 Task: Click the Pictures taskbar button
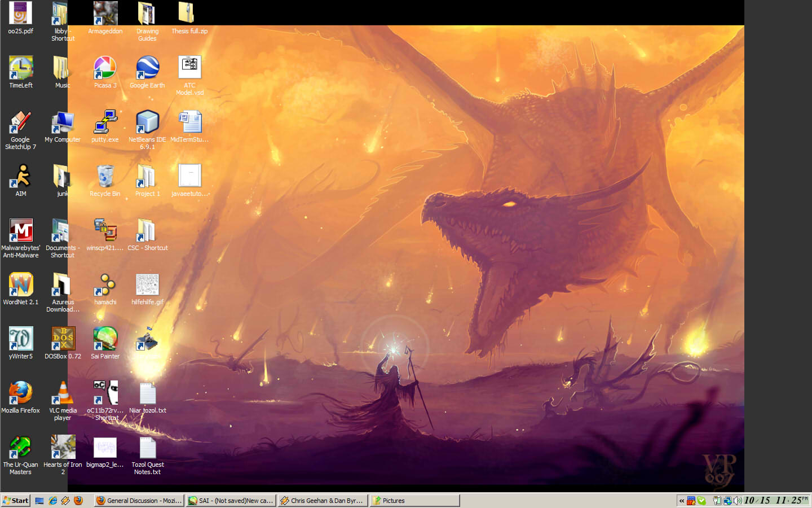pyautogui.click(x=414, y=501)
